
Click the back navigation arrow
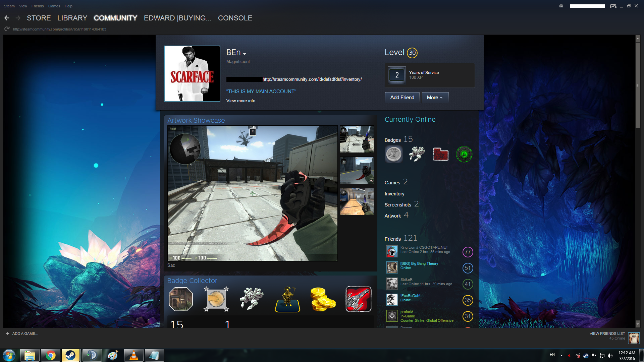tap(7, 18)
